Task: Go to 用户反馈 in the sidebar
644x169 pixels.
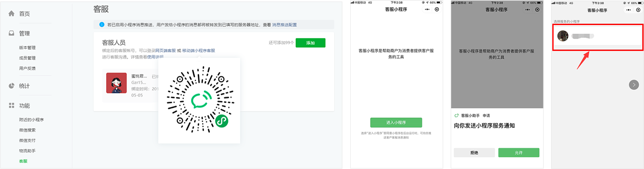Action: coord(27,68)
